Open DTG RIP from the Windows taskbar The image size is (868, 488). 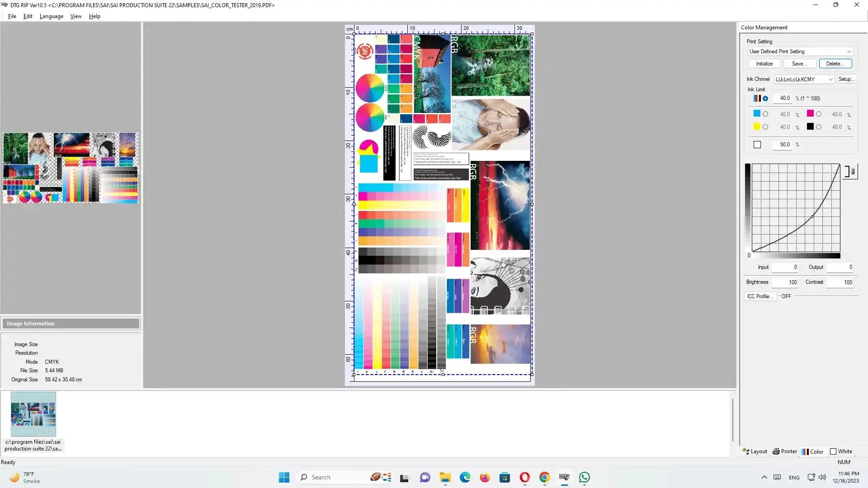coord(564,477)
